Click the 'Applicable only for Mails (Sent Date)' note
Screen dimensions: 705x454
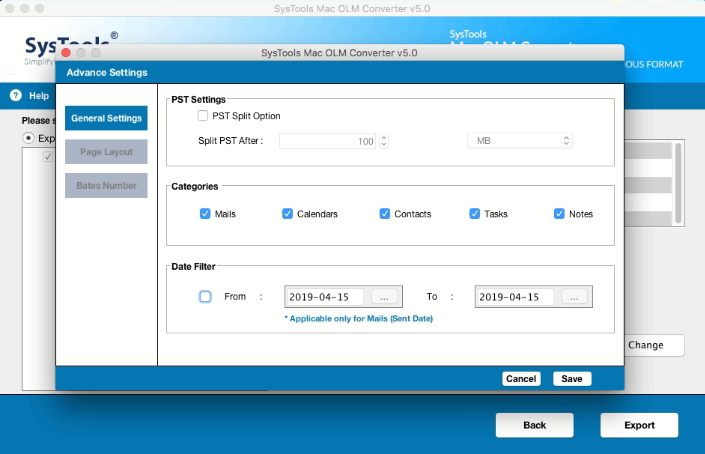[x=358, y=319]
